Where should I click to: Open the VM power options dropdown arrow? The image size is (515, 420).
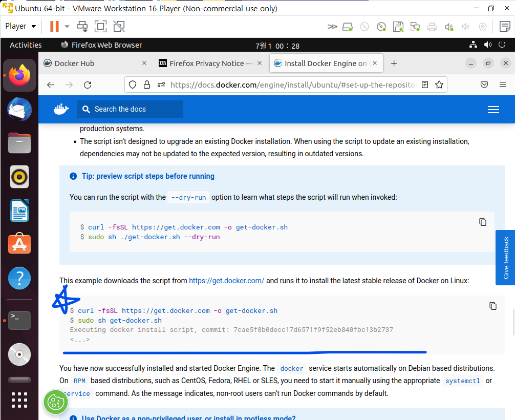click(x=67, y=26)
